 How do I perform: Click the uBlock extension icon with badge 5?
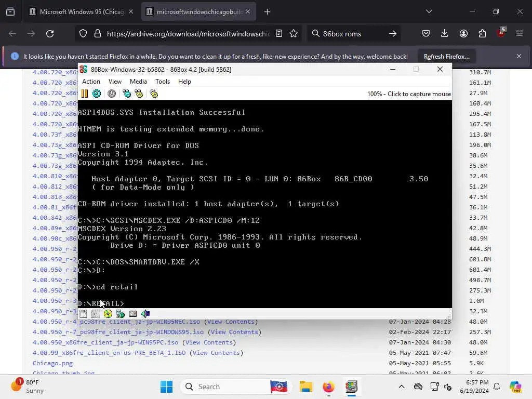click(x=501, y=33)
